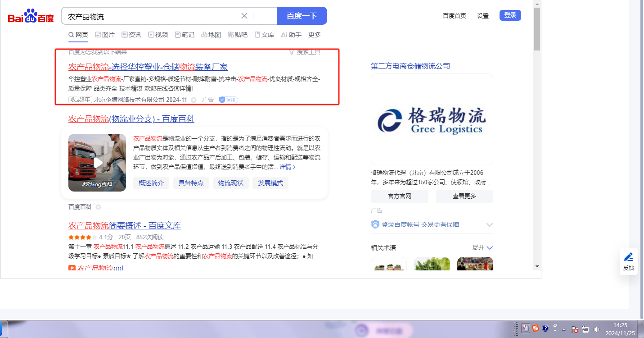Viewport: 644px width, 338px height.
Task: Click the 官方官网 button
Action: point(400,196)
